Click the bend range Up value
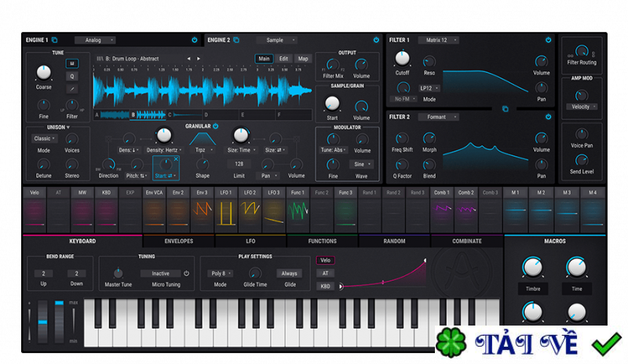Viewport: 628px width, 364px height. tap(44, 274)
